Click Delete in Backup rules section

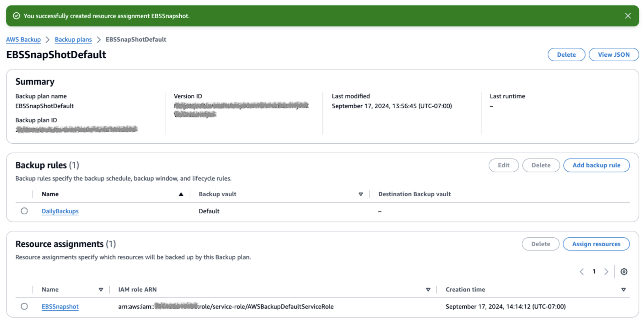[x=541, y=165]
